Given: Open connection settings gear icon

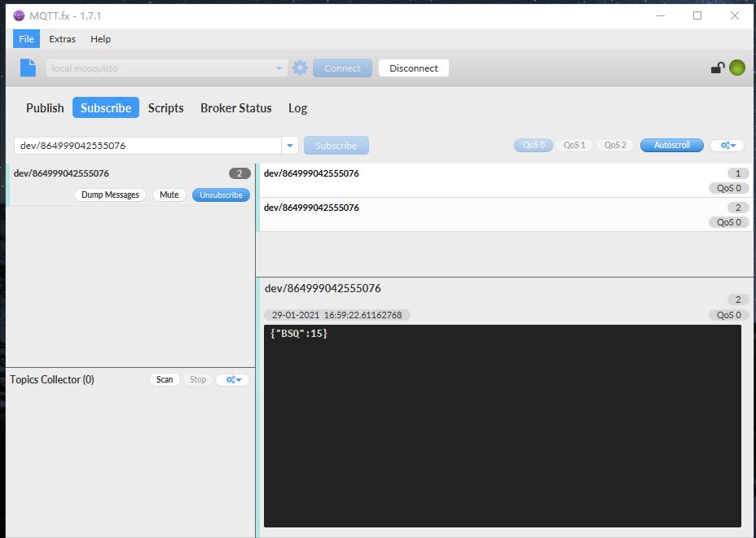Looking at the screenshot, I should click(300, 68).
